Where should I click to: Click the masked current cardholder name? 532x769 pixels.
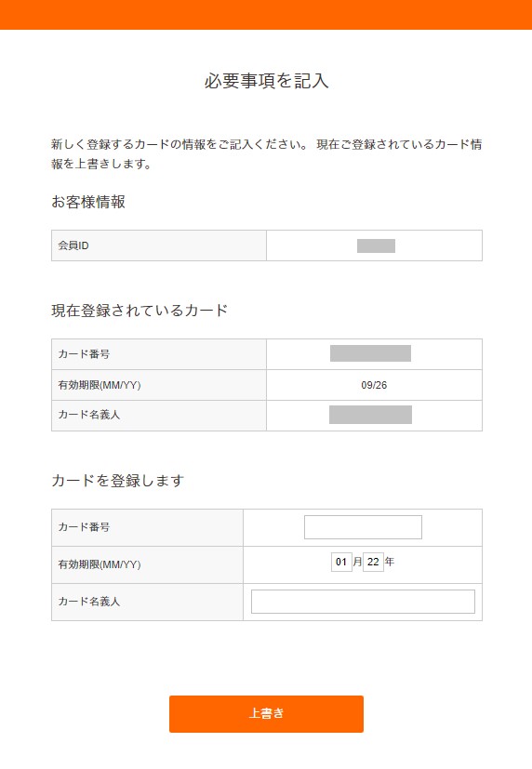370,415
